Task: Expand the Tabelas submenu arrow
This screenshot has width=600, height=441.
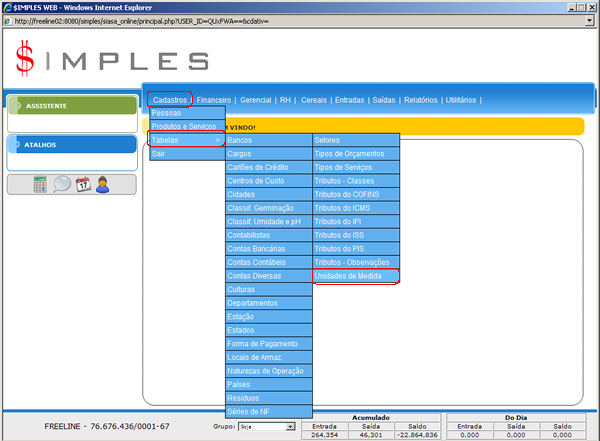Action: pyautogui.click(x=218, y=141)
